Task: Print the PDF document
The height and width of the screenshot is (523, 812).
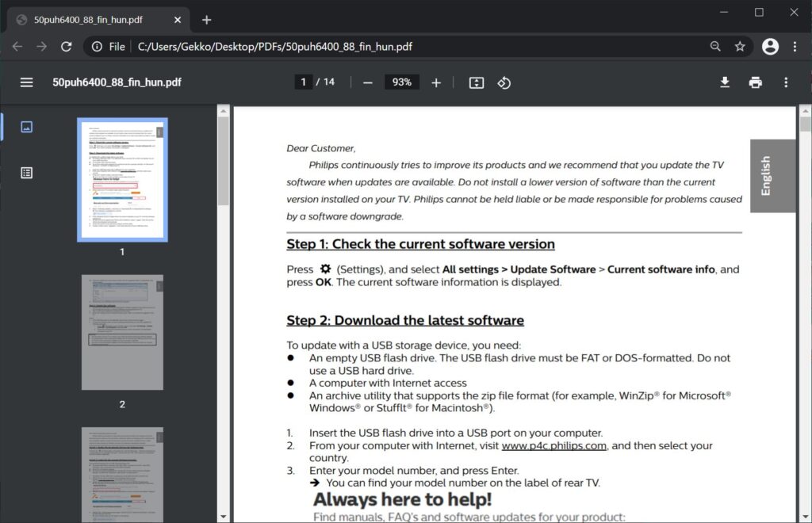Action: click(756, 82)
